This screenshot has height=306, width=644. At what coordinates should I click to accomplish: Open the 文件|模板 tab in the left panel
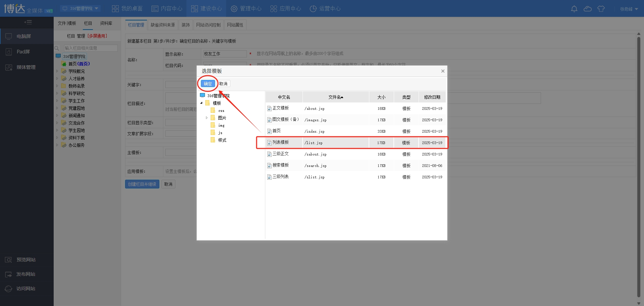click(67, 23)
